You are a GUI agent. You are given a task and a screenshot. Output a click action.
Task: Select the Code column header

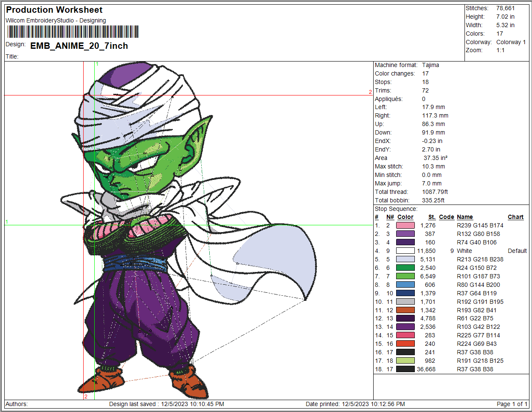tap(446, 217)
